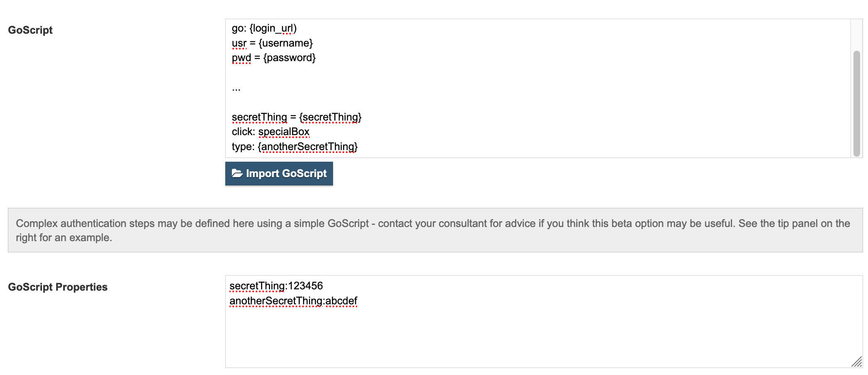
Task: Click the usr = {username} script line
Action: [272, 43]
